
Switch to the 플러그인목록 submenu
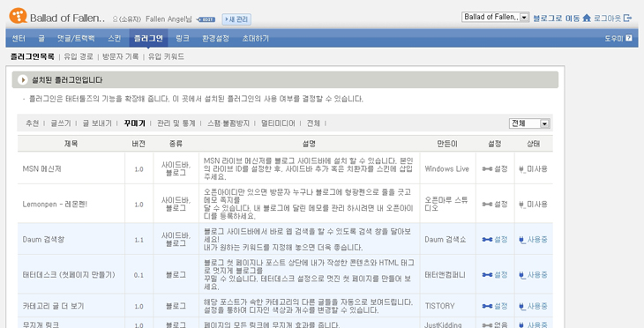tap(32, 56)
